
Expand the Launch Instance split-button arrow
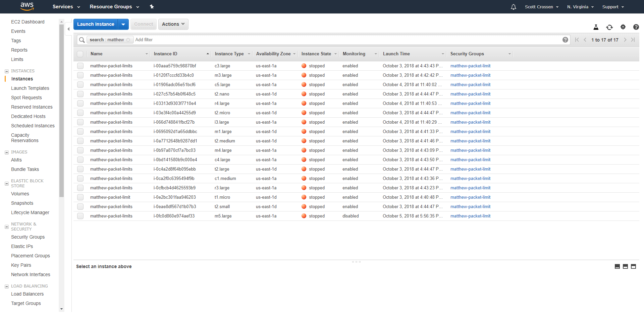click(123, 24)
